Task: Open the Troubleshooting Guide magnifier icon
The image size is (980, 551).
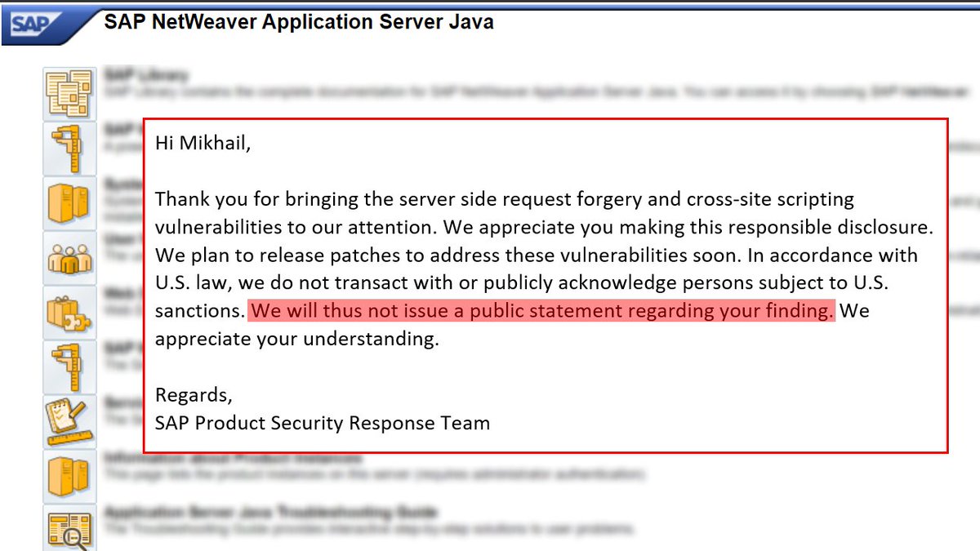Action: pyautogui.click(x=69, y=527)
